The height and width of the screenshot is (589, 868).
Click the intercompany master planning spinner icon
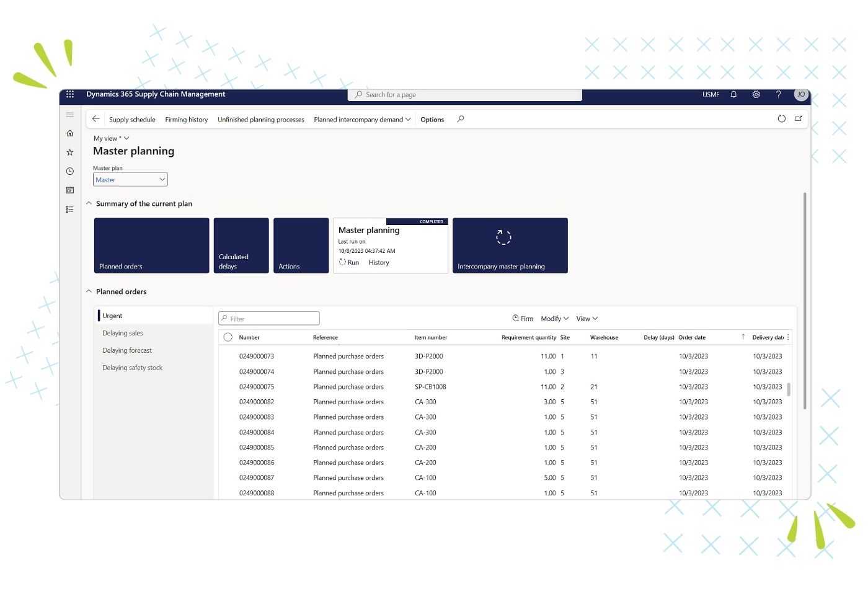point(503,237)
